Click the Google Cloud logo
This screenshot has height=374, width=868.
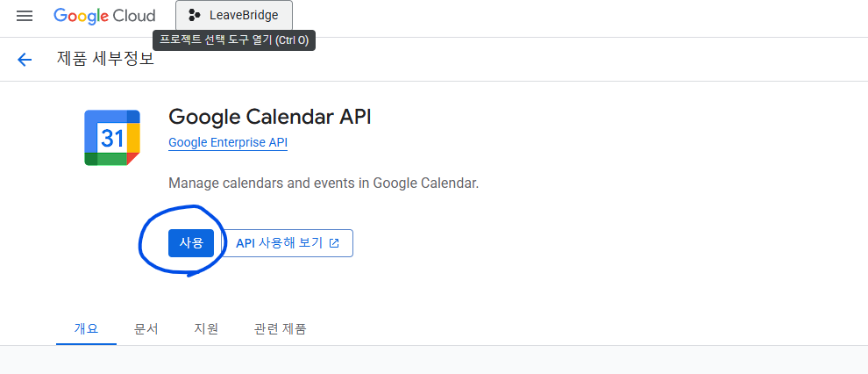click(104, 16)
